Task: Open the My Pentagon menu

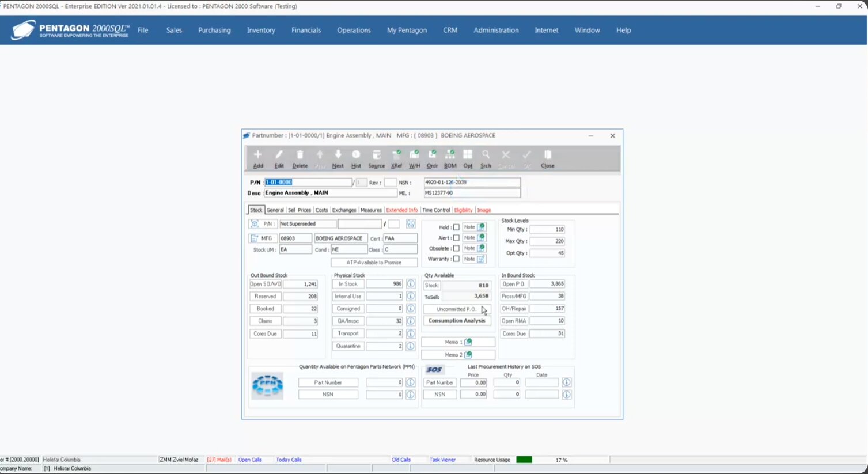Action: [x=407, y=30]
